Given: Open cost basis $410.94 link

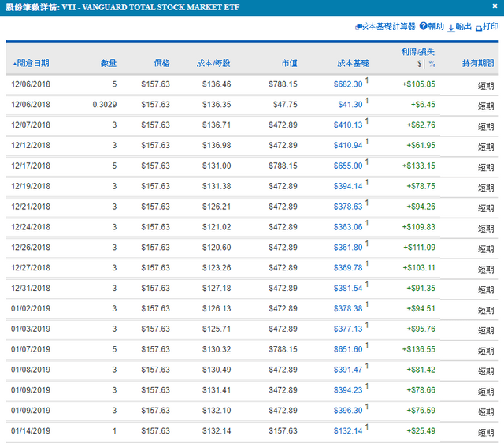Looking at the screenshot, I should [x=348, y=145].
